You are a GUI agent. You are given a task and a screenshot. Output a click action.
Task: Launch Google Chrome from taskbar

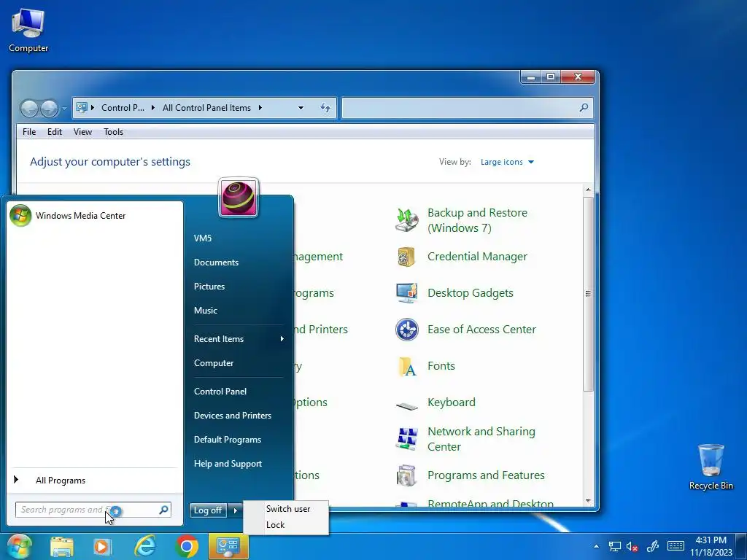click(x=187, y=546)
